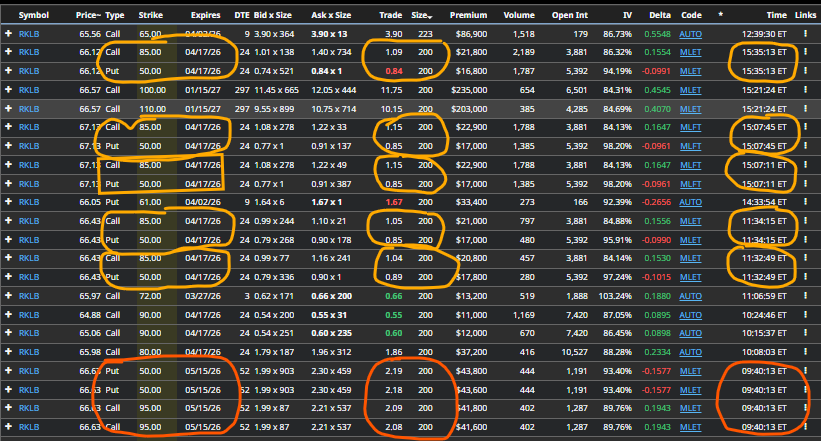Select the $203,000 premium cell

point(469,109)
